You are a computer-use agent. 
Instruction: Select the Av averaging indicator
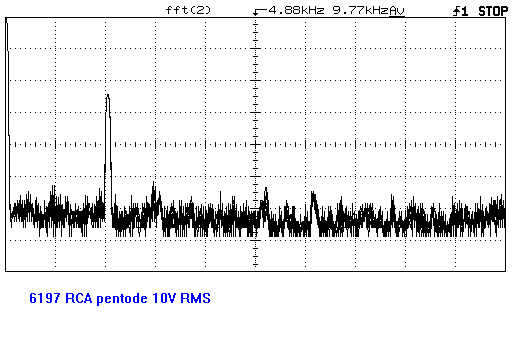(x=397, y=11)
